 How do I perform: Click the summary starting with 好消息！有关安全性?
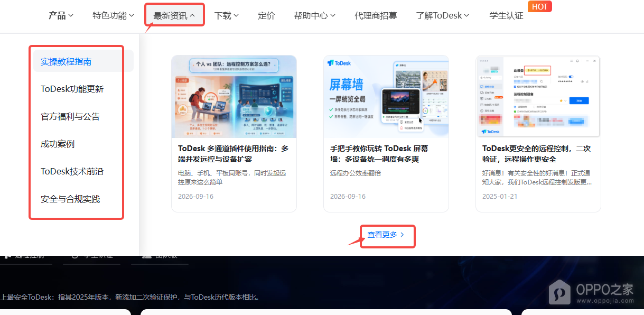click(x=537, y=178)
